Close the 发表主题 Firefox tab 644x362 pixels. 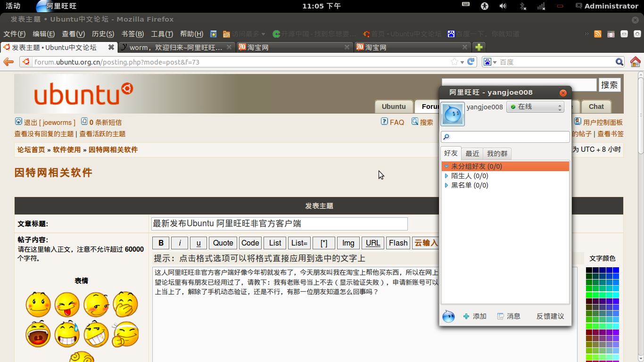click(111, 47)
